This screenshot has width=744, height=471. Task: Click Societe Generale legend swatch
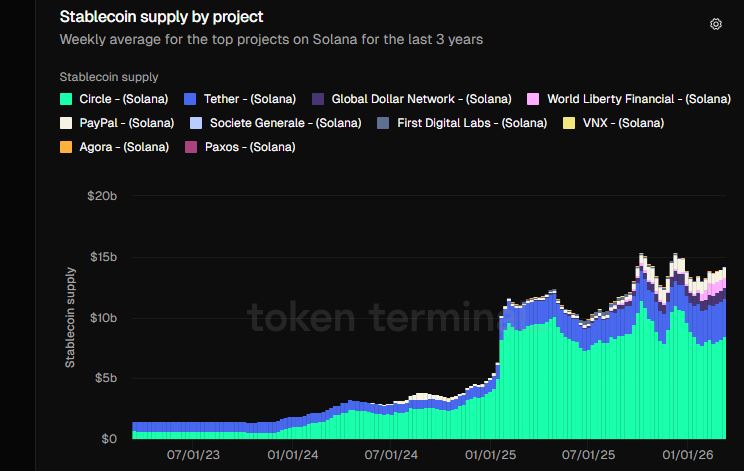[x=195, y=123]
